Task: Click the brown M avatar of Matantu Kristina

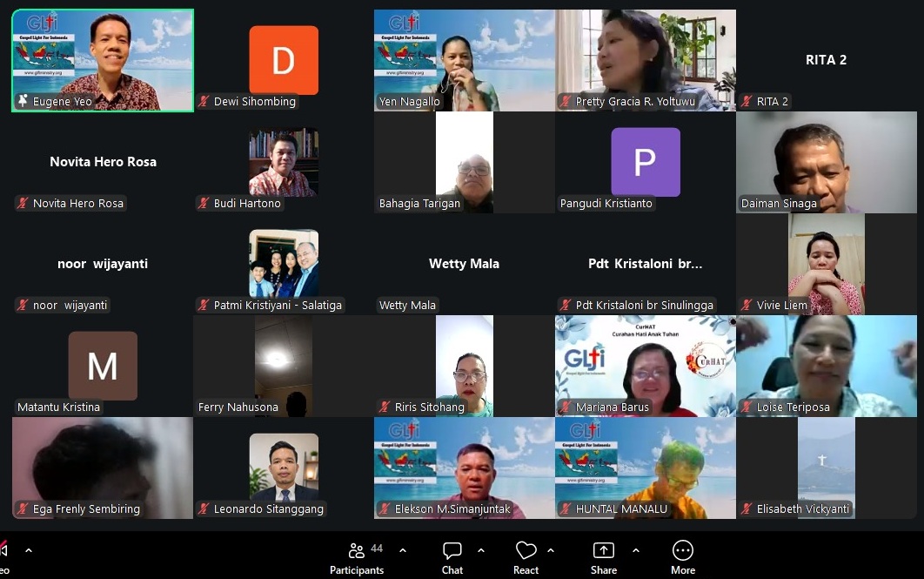Action: tap(103, 366)
